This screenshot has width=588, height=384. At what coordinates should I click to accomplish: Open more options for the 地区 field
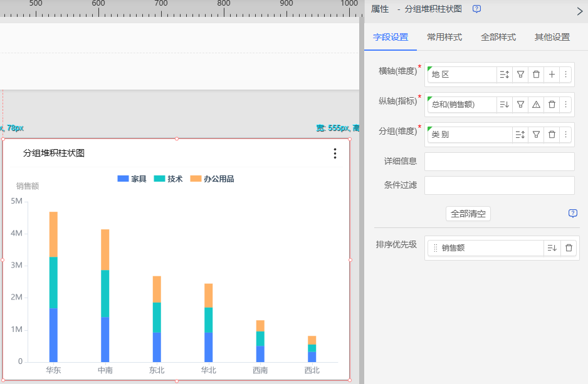pos(565,75)
